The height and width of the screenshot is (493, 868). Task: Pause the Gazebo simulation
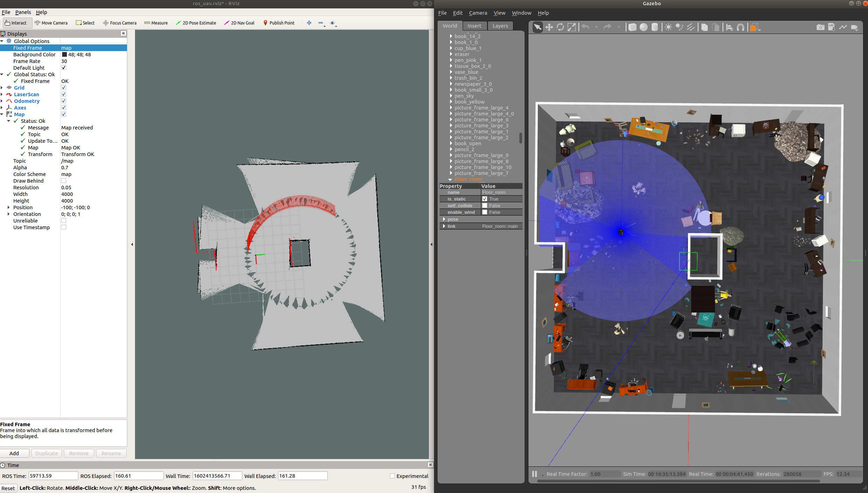534,474
